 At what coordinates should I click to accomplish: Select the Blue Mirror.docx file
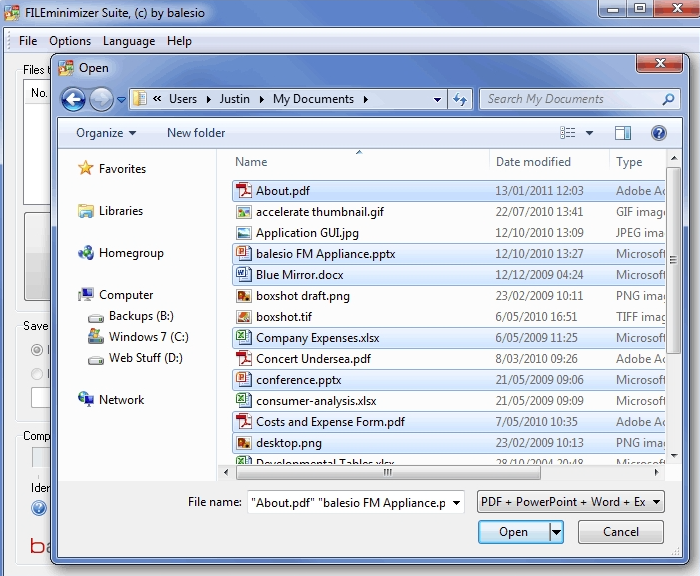pos(301,275)
